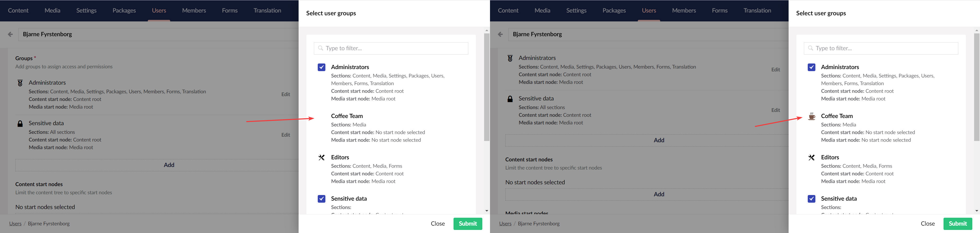Open the Members section in right screenshot
980x233 pixels.
[684, 11]
